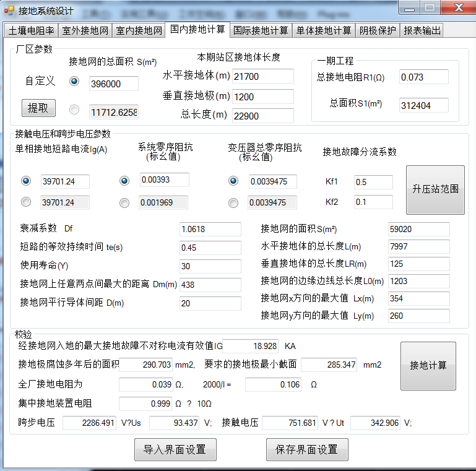Click plant grounding resistance result 0.039
The width and height of the screenshot is (476, 471).
(x=146, y=384)
